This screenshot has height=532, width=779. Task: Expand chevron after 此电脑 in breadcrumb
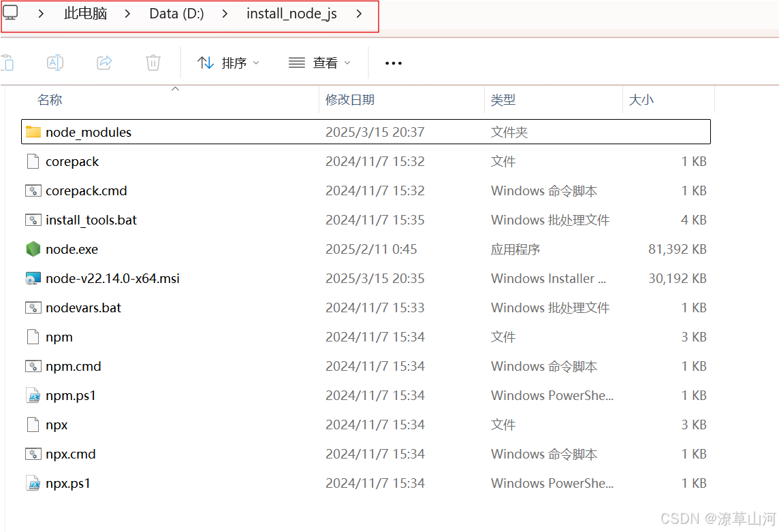pos(128,14)
